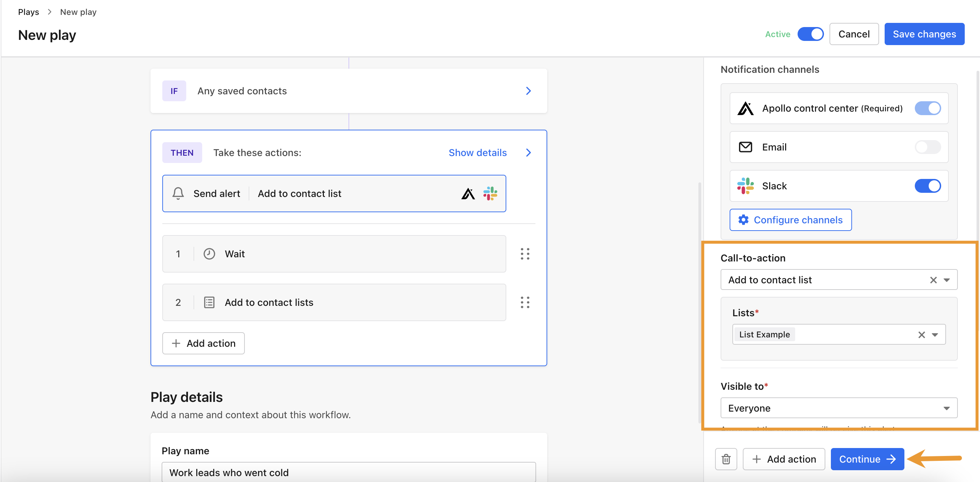Image resolution: width=980 pixels, height=482 pixels.
Task: Click the Send alert bell icon
Action: [178, 193]
